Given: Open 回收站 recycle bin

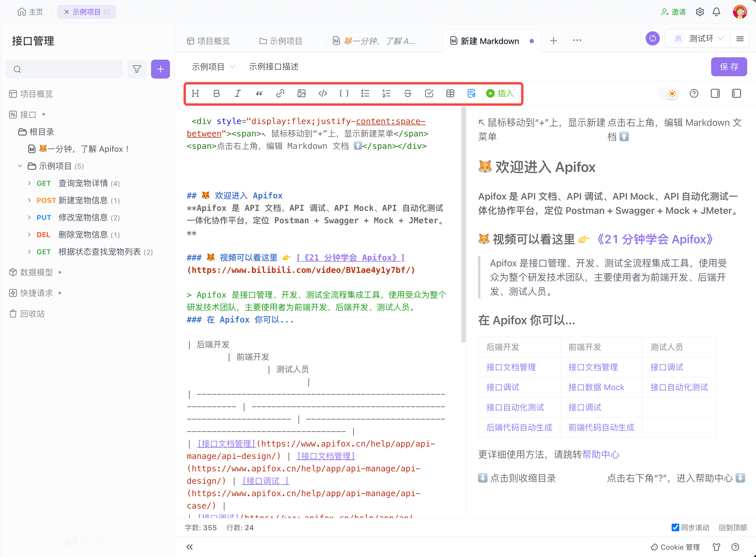Looking at the screenshot, I should point(27,314).
